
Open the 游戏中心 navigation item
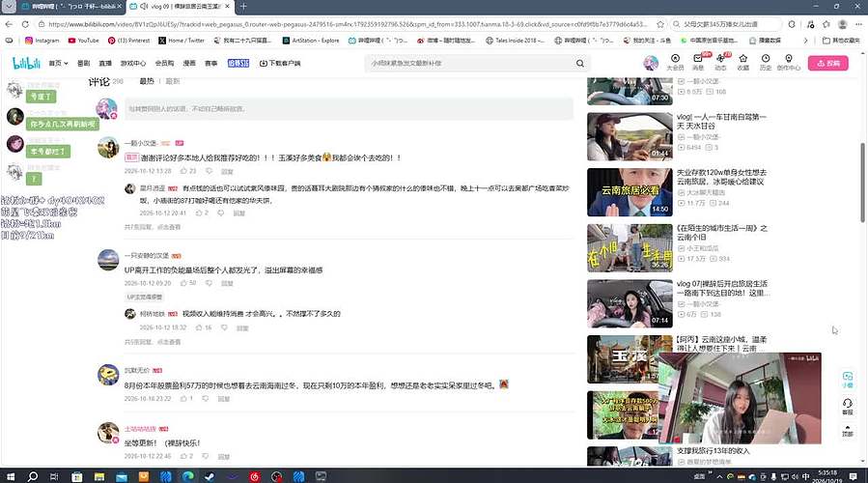[x=133, y=63]
